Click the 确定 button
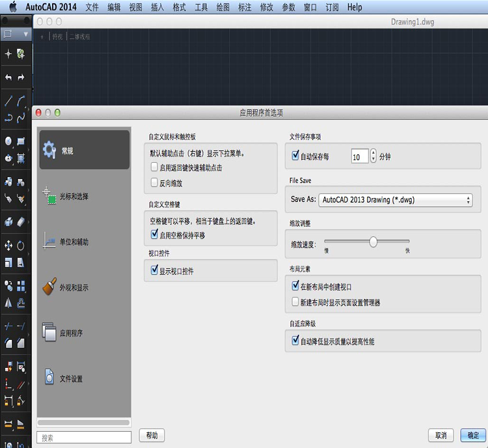This screenshot has height=448, width=488. coord(474,435)
